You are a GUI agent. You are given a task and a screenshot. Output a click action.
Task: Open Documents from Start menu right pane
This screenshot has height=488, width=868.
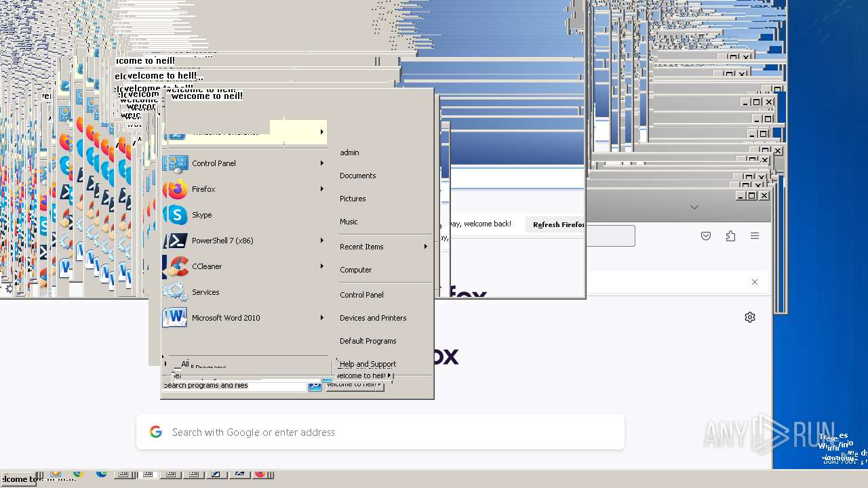point(357,176)
